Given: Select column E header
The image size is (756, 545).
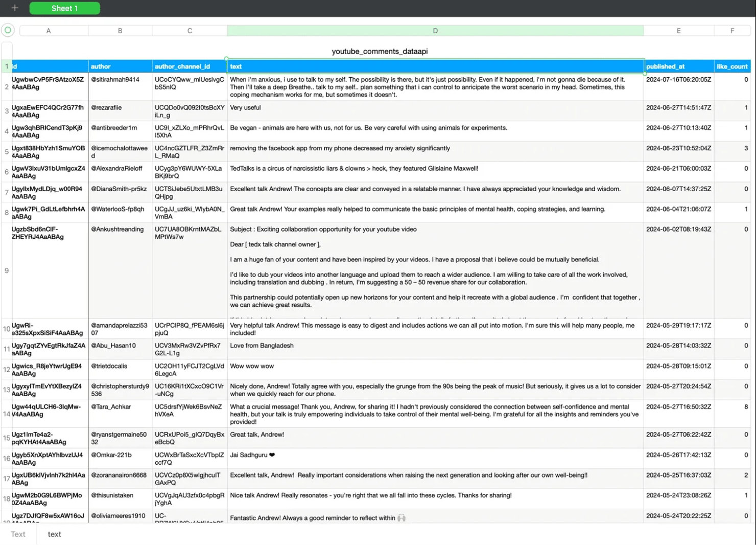Looking at the screenshot, I should [679, 31].
